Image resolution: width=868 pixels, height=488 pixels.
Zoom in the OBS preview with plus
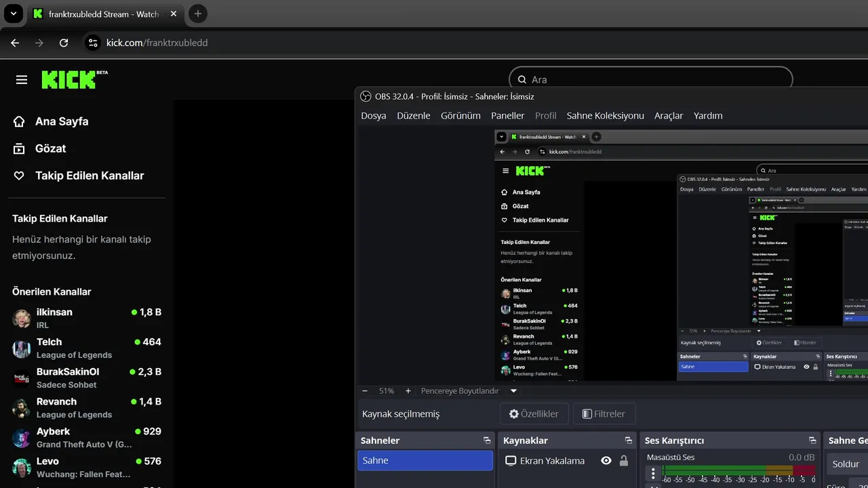coord(408,391)
